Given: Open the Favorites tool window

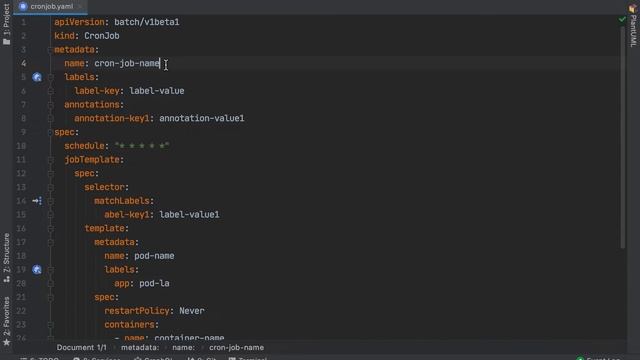Looking at the screenshot, I should coord(6,321).
